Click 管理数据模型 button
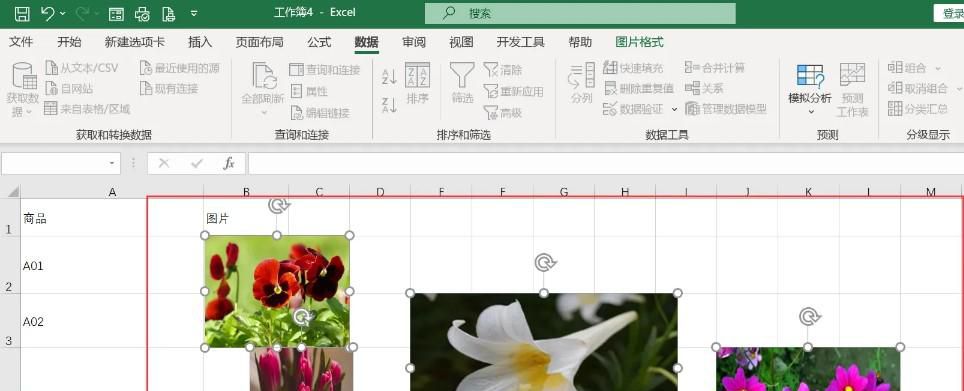The width and height of the screenshot is (964, 391). (x=726, y=109)
